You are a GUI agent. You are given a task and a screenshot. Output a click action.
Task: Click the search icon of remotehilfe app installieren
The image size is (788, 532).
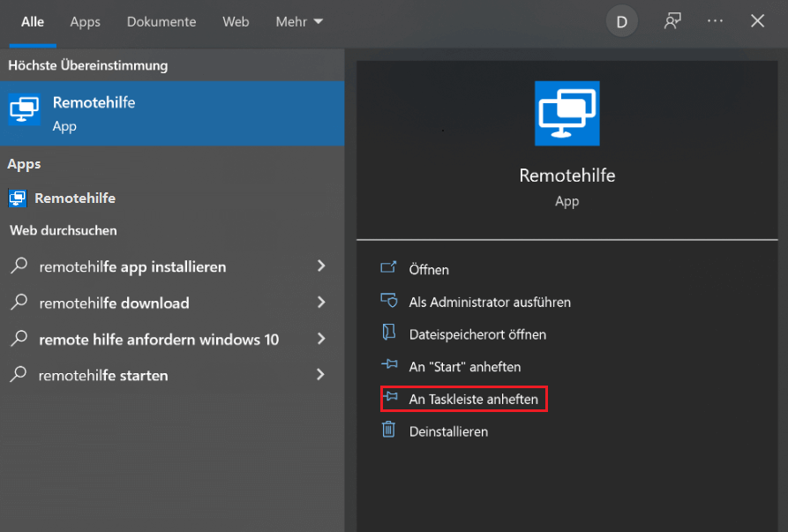click(x=19, y=265)
